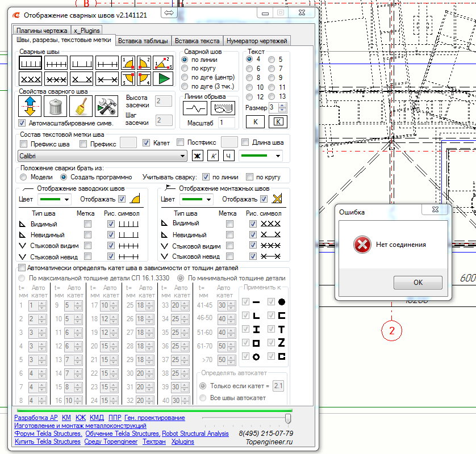The width and height of the screenshot is (476, 454).
Task: Click the trash bin delete weld icon
Action: [56, 106]
